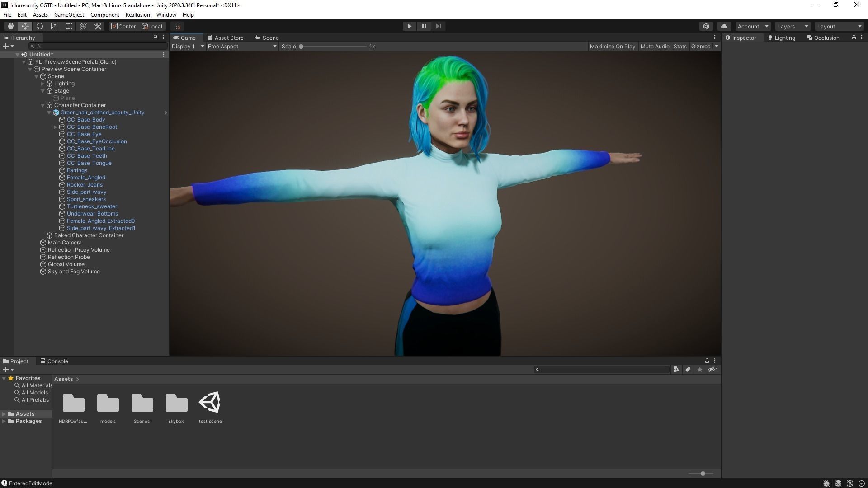This screenshot has width=868, height=488.
Task: Open the Reallusion menu
Action: 137,15
